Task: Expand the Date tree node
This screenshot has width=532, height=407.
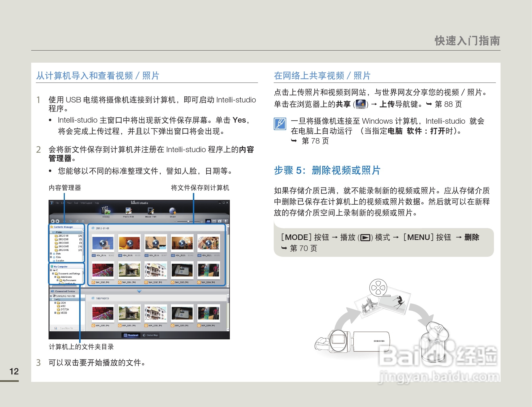Action: pos(51,253)
